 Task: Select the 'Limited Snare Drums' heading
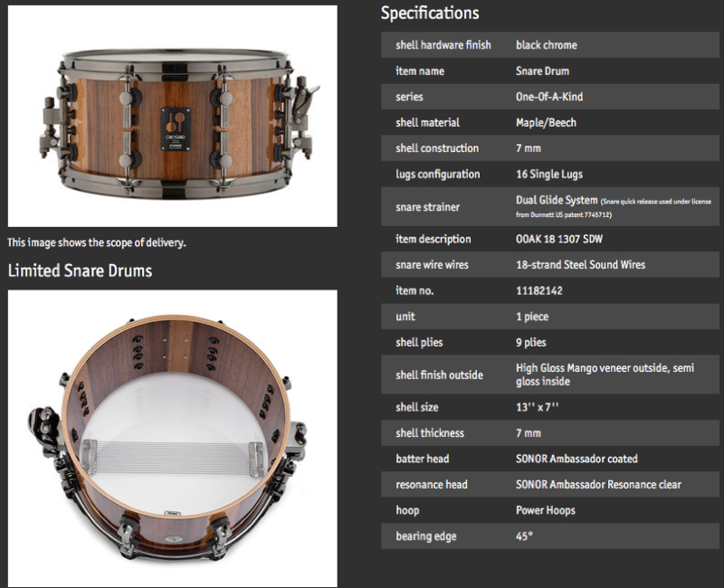click(x=80, y=270)
